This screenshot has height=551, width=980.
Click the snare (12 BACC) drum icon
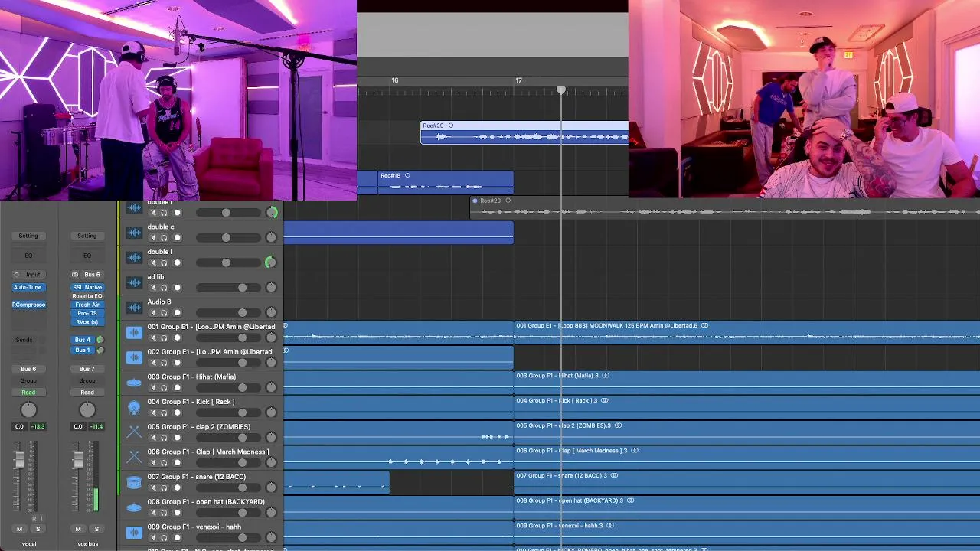point(134,482)
